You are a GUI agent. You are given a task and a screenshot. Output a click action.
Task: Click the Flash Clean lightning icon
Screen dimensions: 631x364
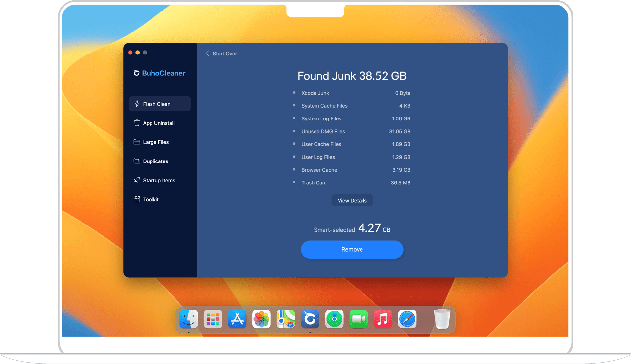137,104
